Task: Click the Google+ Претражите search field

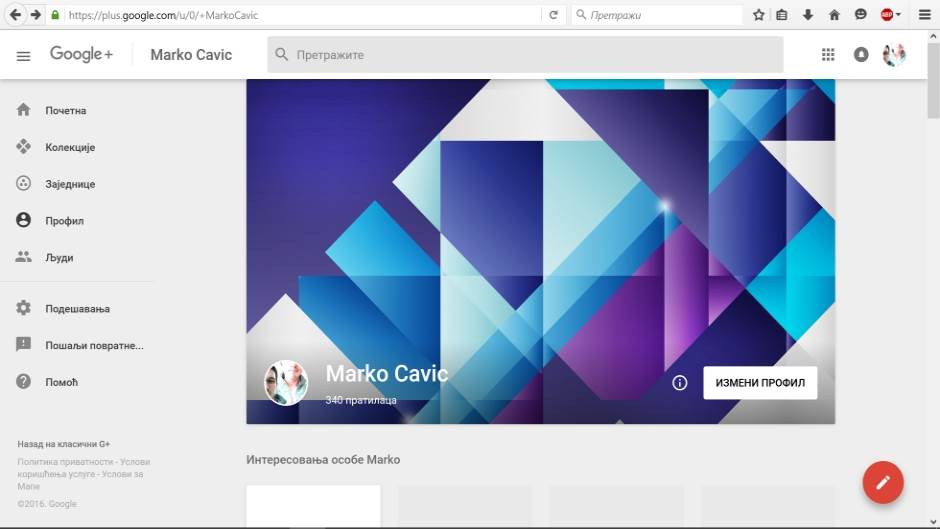Action: pos(525,55)
